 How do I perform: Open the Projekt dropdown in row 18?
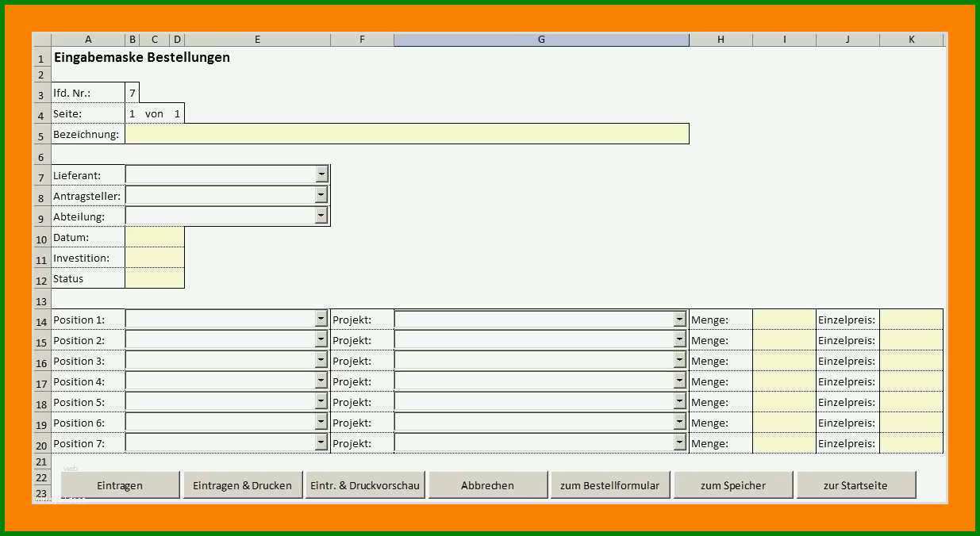679,401
